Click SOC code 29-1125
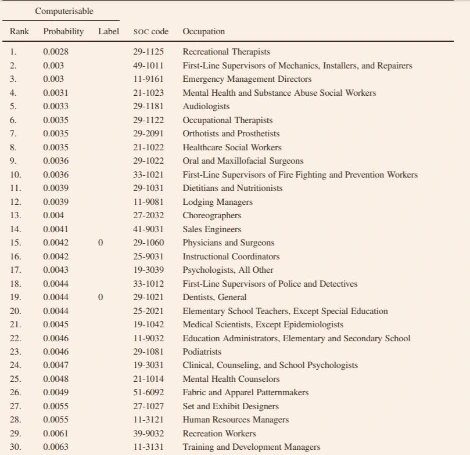Screen dimensions: 470x455 [148, 52]
